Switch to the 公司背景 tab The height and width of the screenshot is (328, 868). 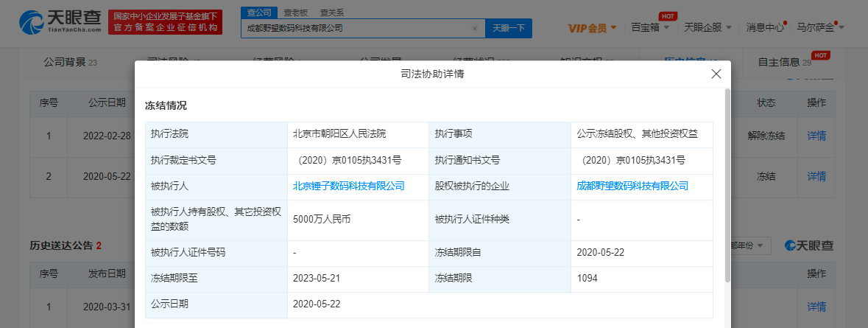(x=70, y=63)
